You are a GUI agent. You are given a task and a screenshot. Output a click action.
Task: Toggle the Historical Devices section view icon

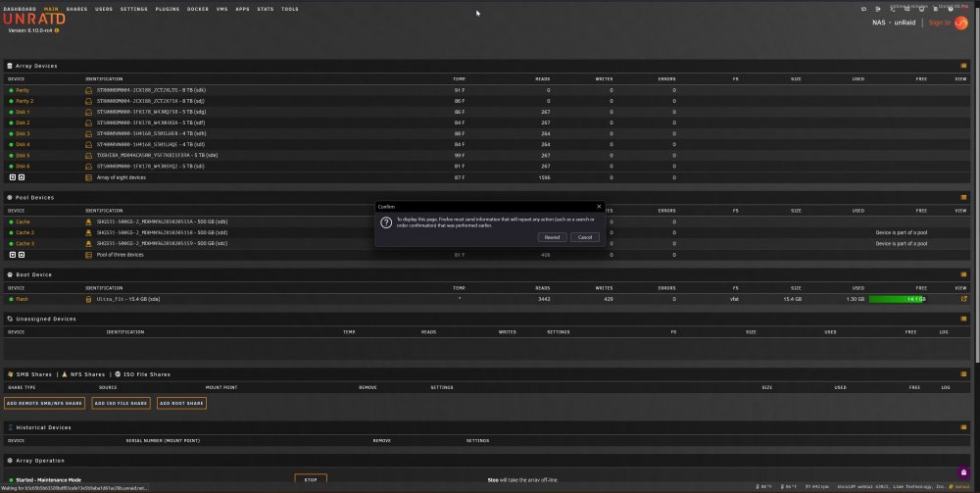pyautogui.click(x=963, y=427)
